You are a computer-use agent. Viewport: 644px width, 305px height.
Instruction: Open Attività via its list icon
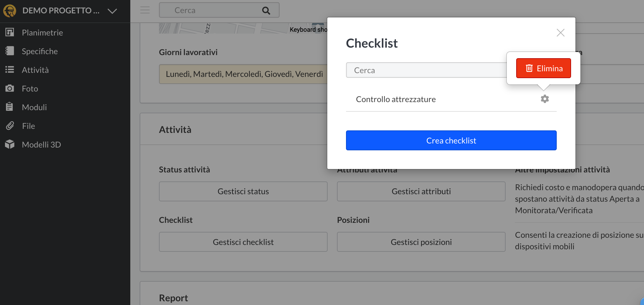[10, 70]
